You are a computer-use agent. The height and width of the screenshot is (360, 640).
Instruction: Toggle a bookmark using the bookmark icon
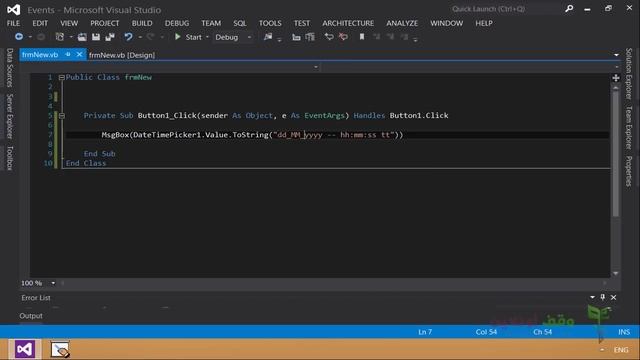[x=362, y=37]
